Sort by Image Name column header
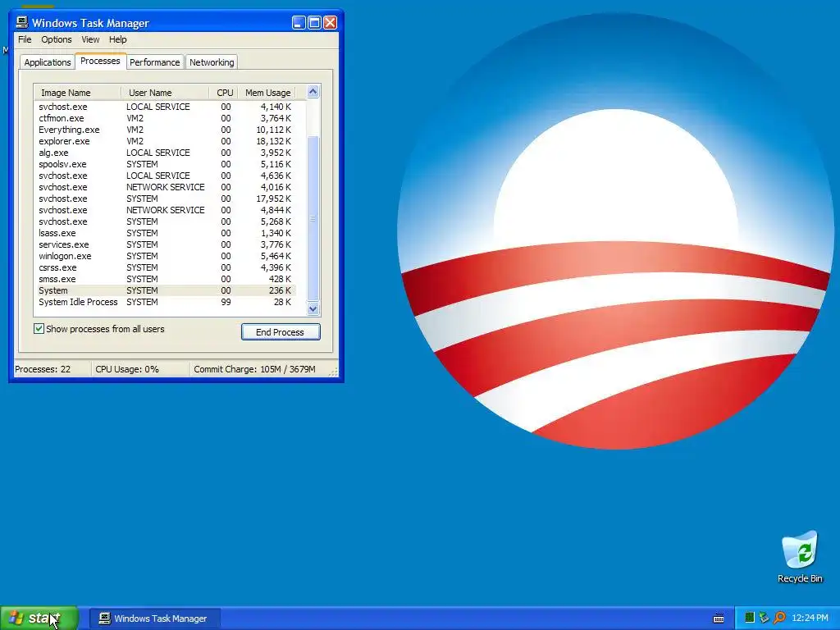The height and width of the screenshot is (630, 840). click(78, 93)
